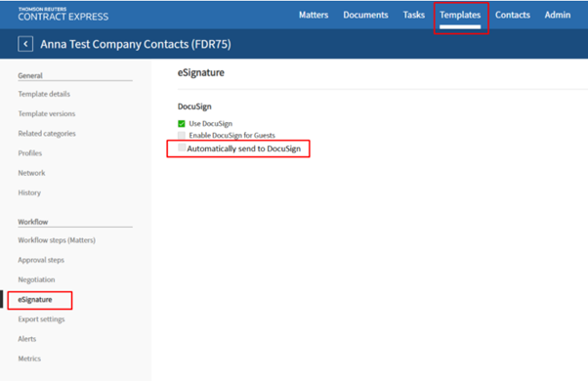
Task: Go to the Contacts tab
Action: (513, 15)
